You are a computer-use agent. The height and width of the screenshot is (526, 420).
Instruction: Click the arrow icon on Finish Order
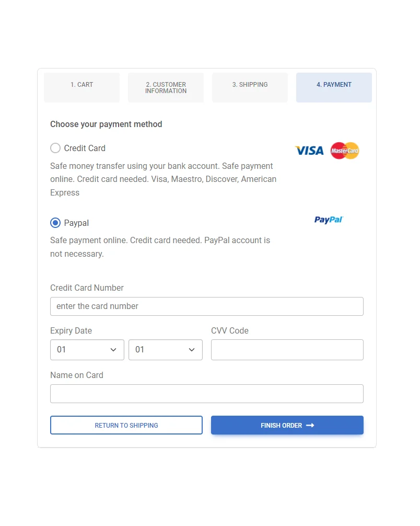point(310,426)
